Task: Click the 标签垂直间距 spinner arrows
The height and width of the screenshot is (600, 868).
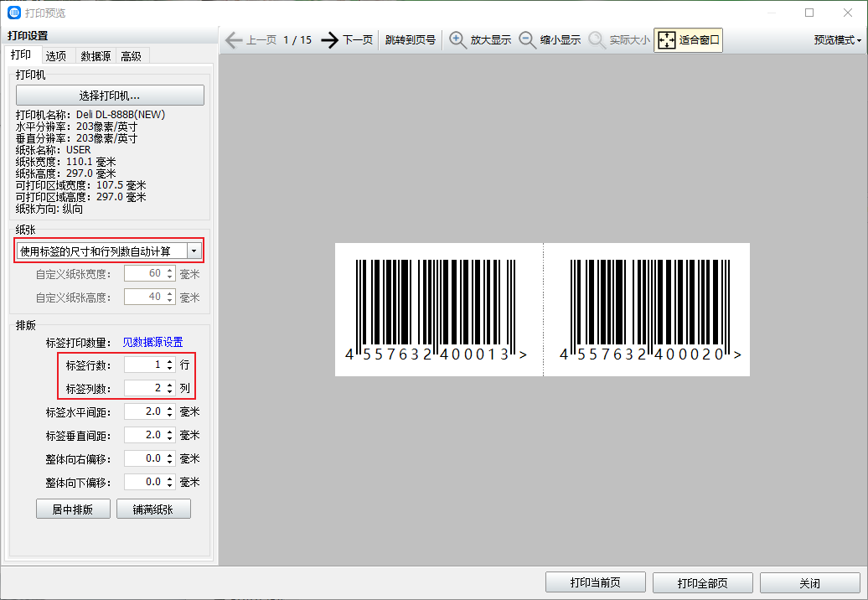Action: (x=170, y=435)
